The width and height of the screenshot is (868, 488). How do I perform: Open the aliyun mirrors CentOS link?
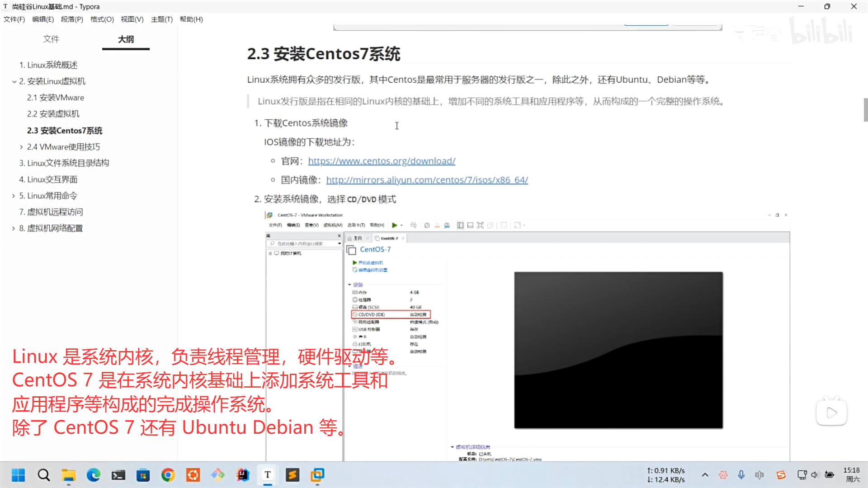(427, 180)
